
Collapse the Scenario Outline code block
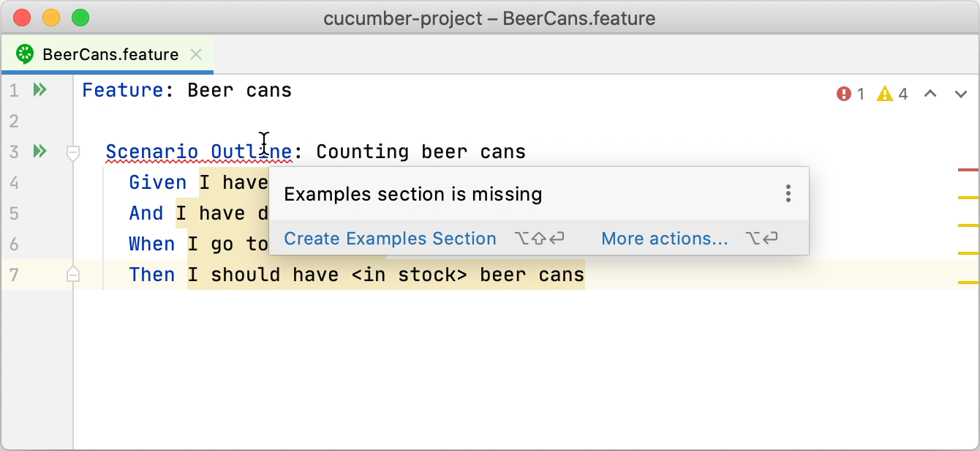[x=73, y=153]
